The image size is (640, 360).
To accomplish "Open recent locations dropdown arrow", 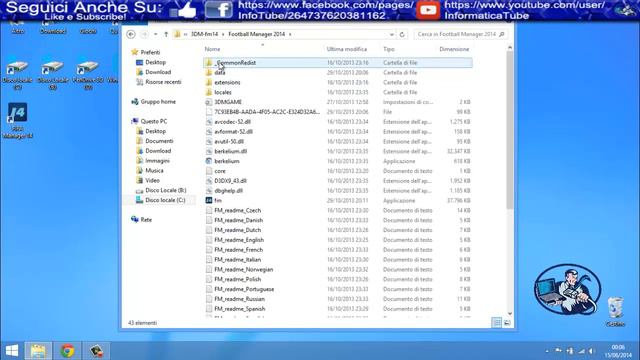I will (156, 34).
